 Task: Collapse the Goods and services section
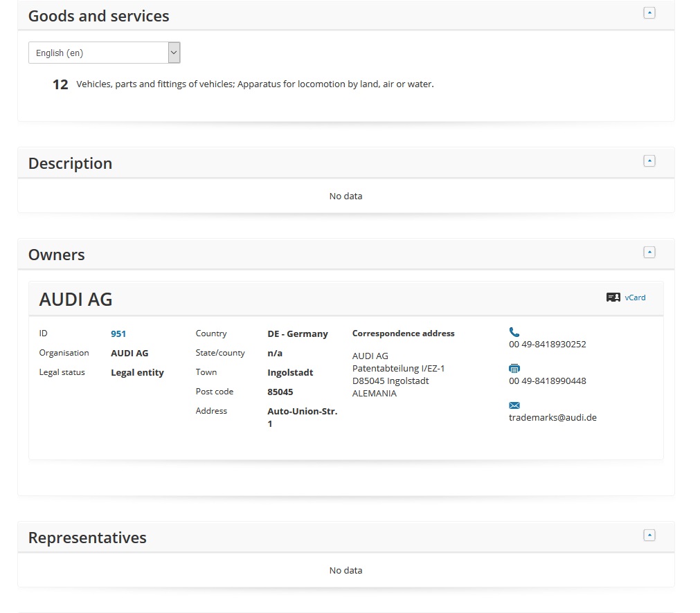[x=649, y=13]
